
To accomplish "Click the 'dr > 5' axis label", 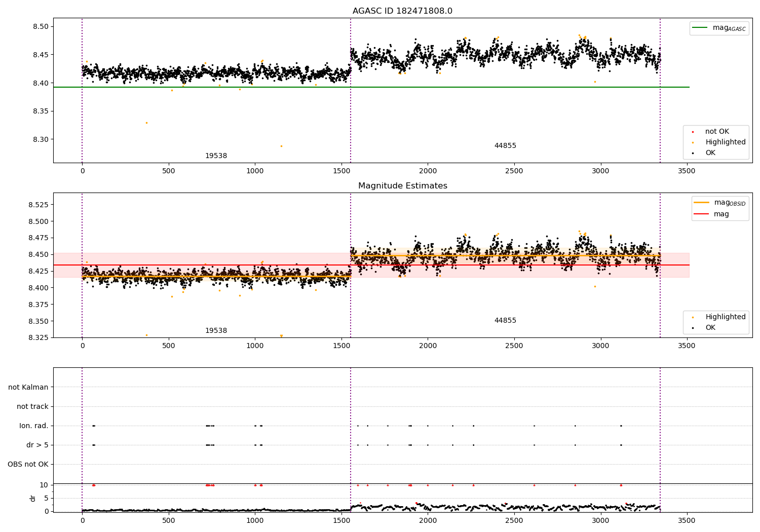I will (37, 445).
